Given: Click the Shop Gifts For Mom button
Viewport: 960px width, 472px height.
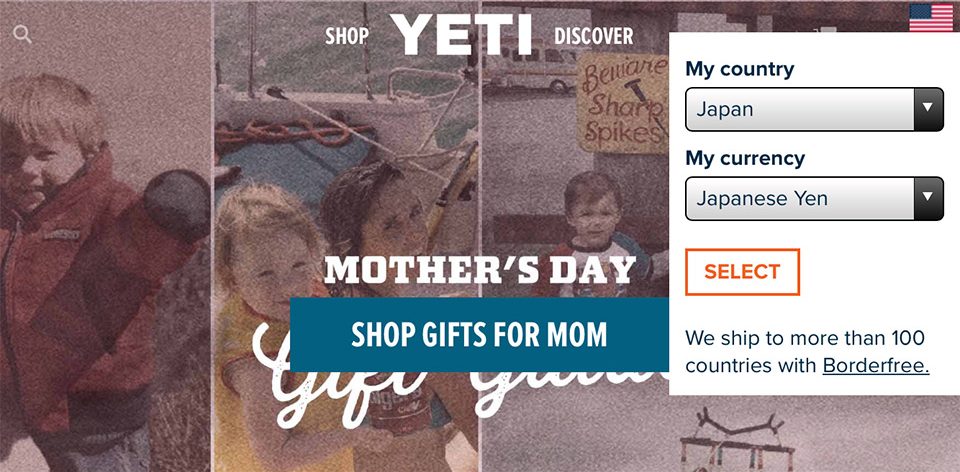Looking at the screenshot, I should click(479, 335).
